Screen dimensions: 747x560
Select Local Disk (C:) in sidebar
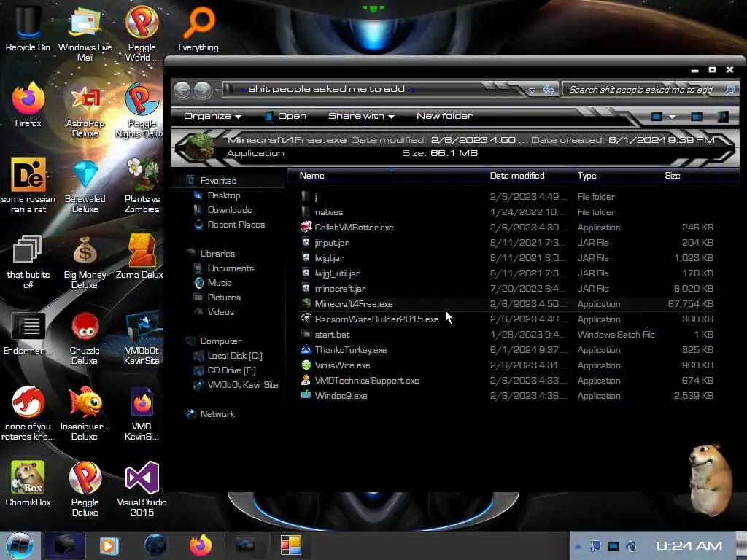(x=234, y=356)
